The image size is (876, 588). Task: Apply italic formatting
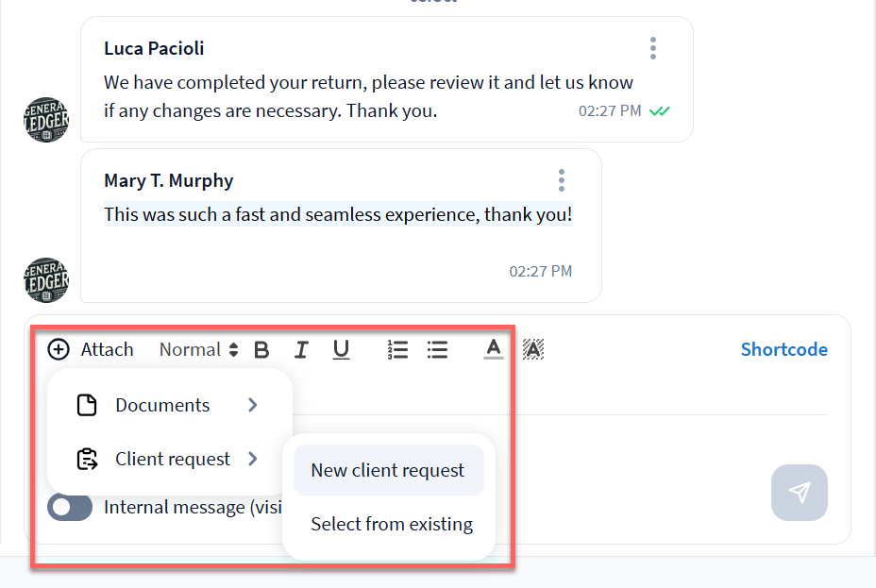pyautogui.click(x=301, y=350)
